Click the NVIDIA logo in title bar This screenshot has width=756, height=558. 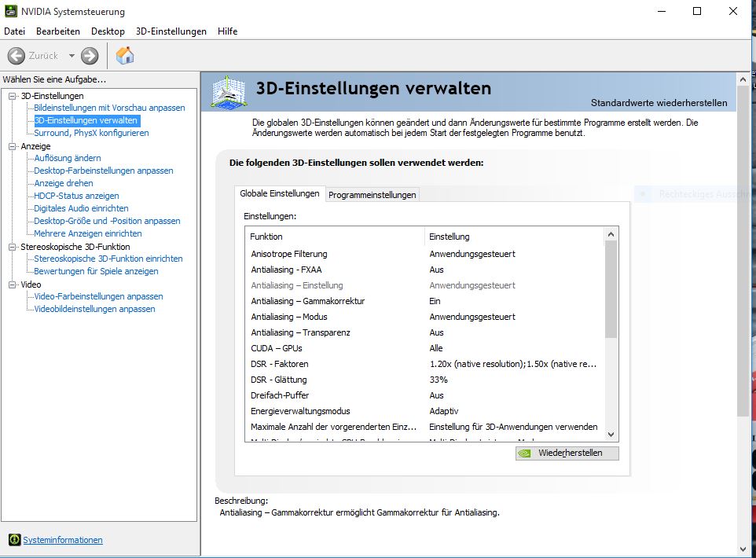tap(10, 11)
